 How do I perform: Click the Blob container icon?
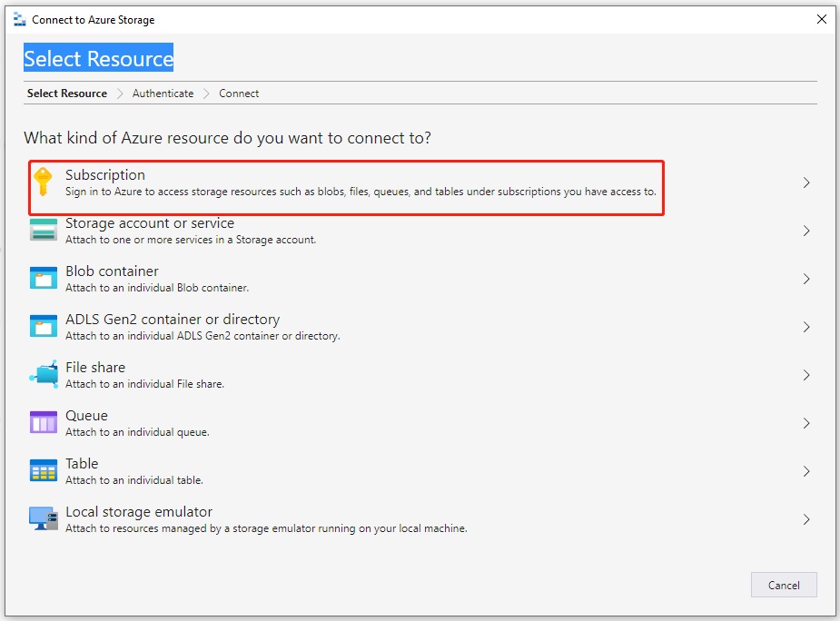(44, 278)
